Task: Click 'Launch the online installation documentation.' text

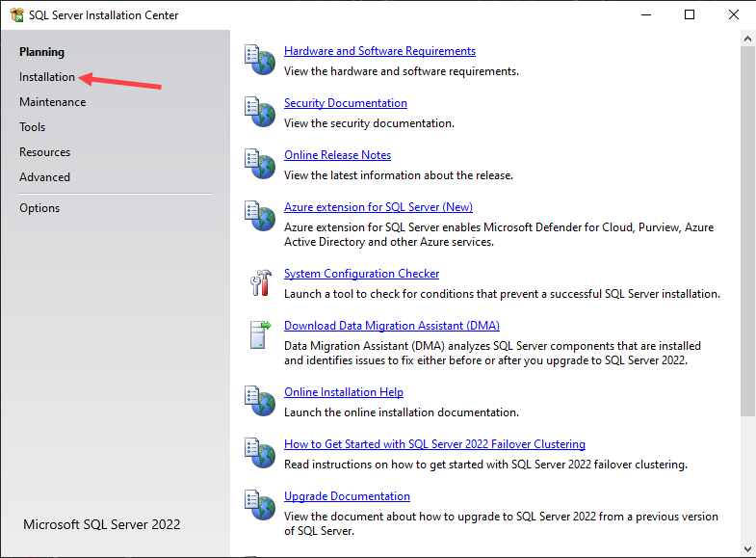Action: tap(402, 412)
